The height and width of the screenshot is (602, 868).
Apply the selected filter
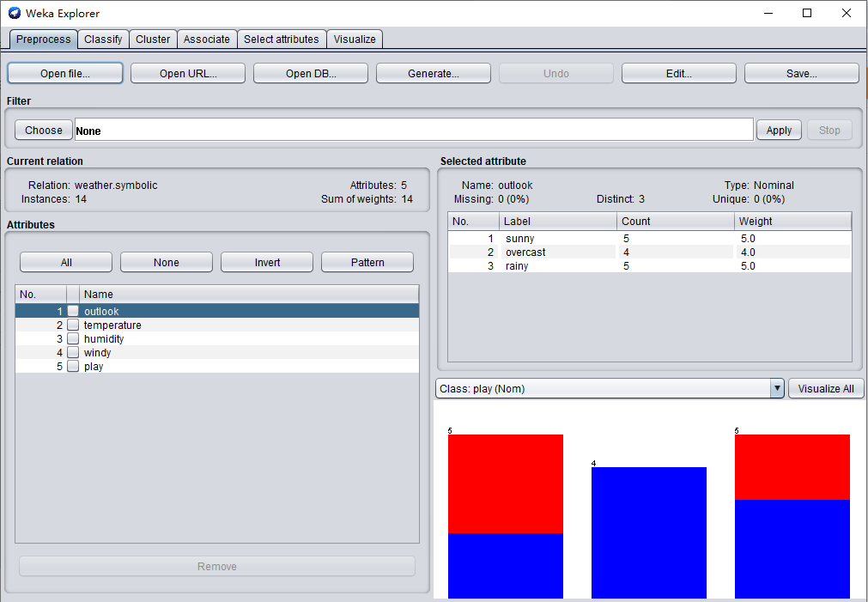tap(779, 131)
